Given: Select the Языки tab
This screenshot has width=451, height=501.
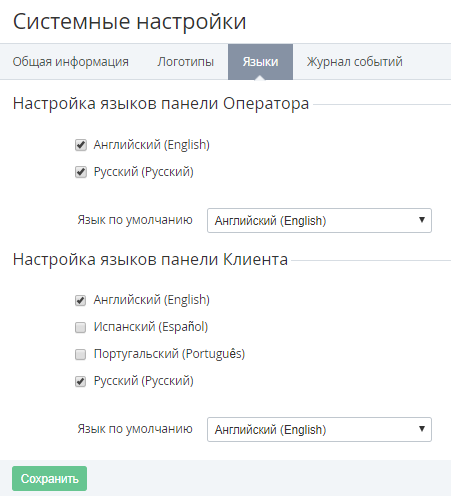Looking at the screenshot, I should [260, 62].
